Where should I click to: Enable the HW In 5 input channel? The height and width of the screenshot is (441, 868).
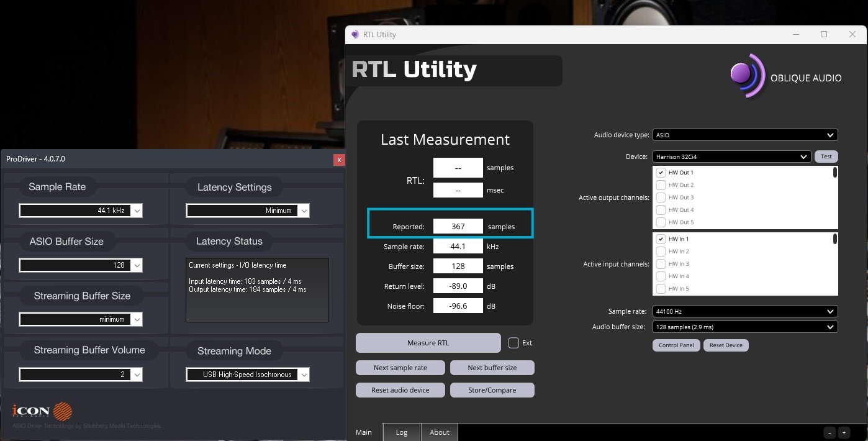click(661, 289)
